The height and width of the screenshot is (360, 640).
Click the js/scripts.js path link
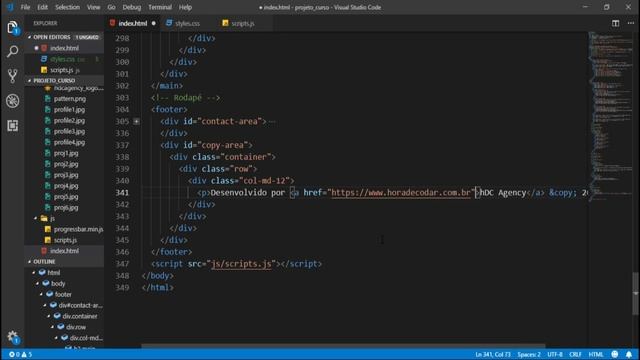pos(241,264)
